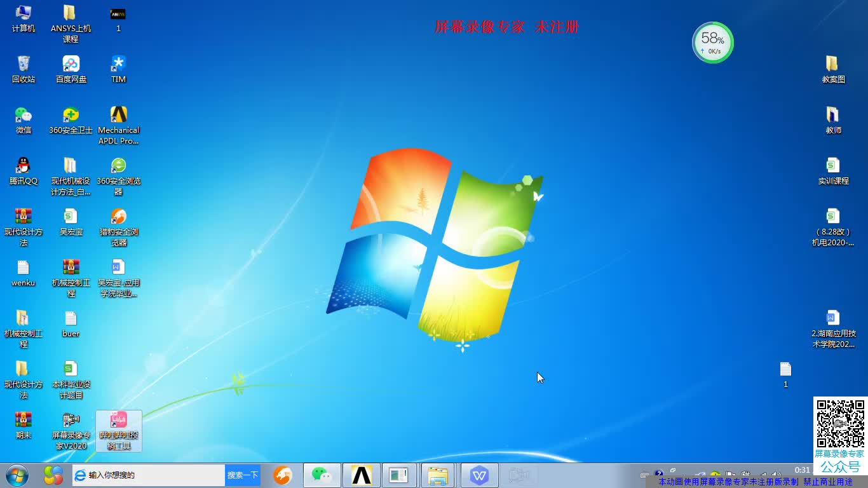This screenshot has width=868, height=488.
Task: Select the 现代机械设计方法 folder icon
Action: pyautogui.click(x=71, y=176)
